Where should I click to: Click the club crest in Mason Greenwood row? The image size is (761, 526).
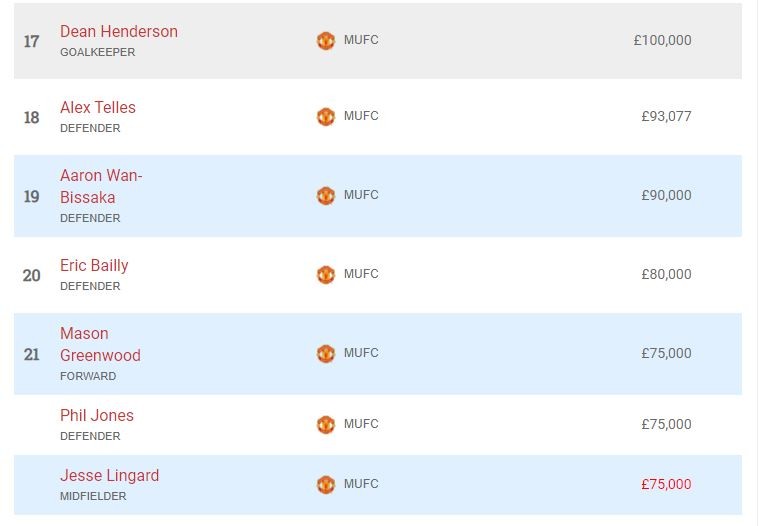pos(325,354)
